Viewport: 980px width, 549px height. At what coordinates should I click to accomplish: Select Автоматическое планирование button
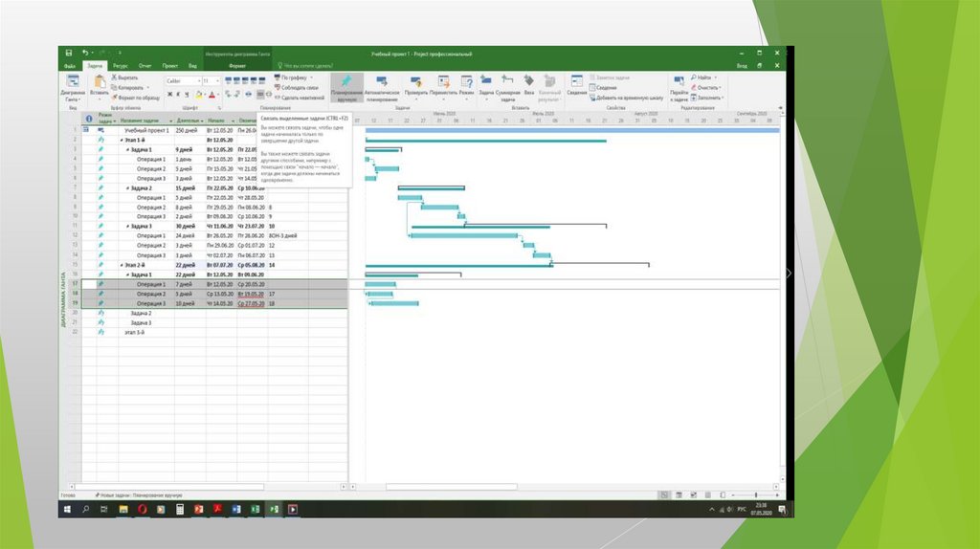click(382, 88)
